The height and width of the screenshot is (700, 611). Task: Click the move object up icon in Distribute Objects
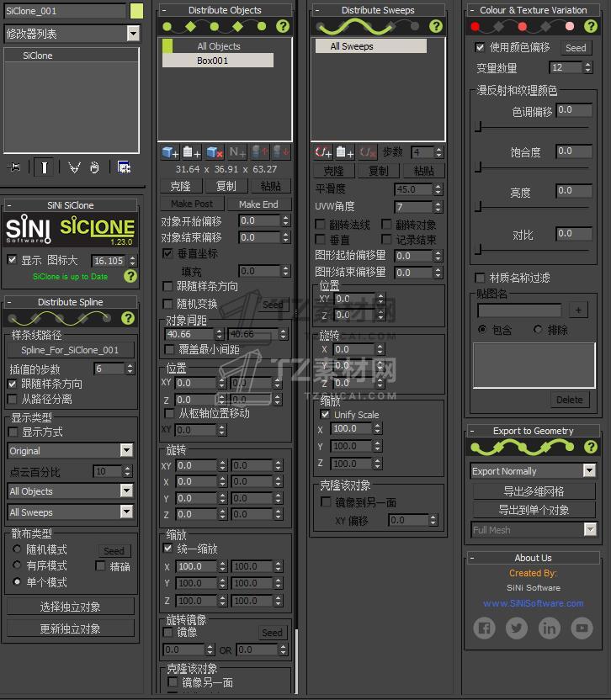[260, 152]
